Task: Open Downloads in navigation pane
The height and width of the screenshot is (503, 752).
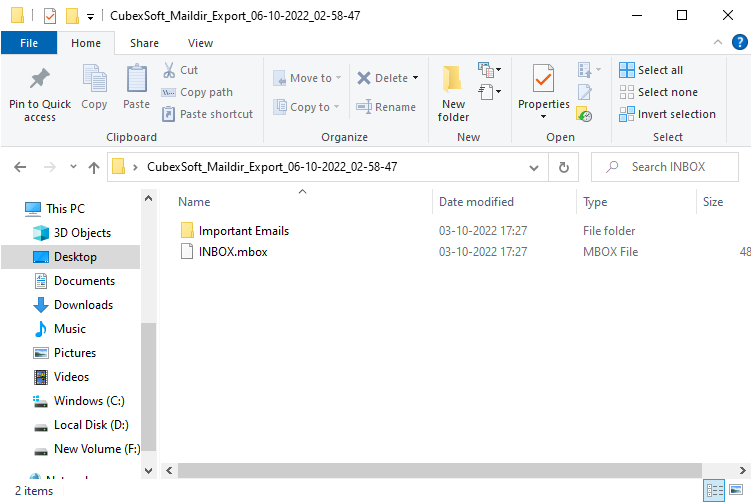Action: pos(73,305)
